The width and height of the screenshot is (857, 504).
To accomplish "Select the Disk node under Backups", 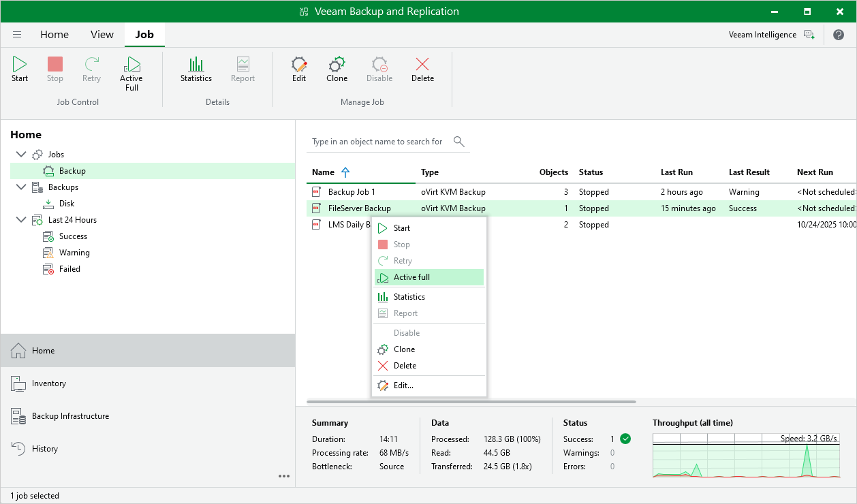I will click(67, 204).
